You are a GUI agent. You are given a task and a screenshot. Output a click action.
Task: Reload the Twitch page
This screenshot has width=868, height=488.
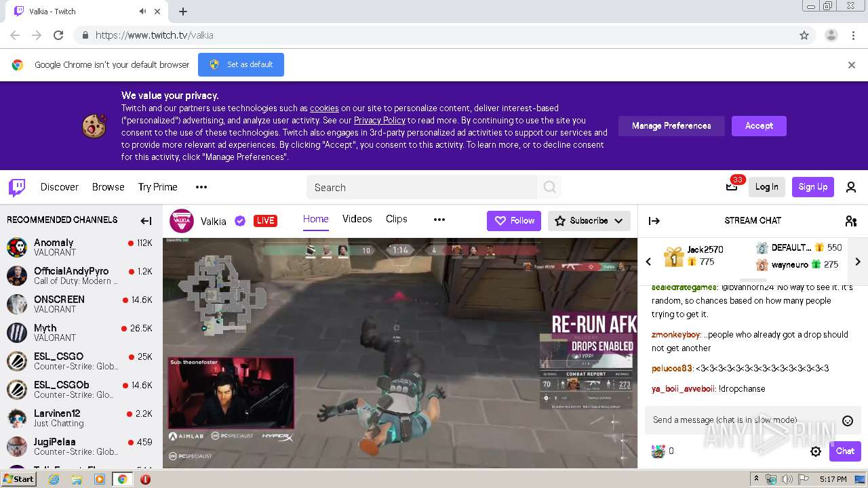58,35
